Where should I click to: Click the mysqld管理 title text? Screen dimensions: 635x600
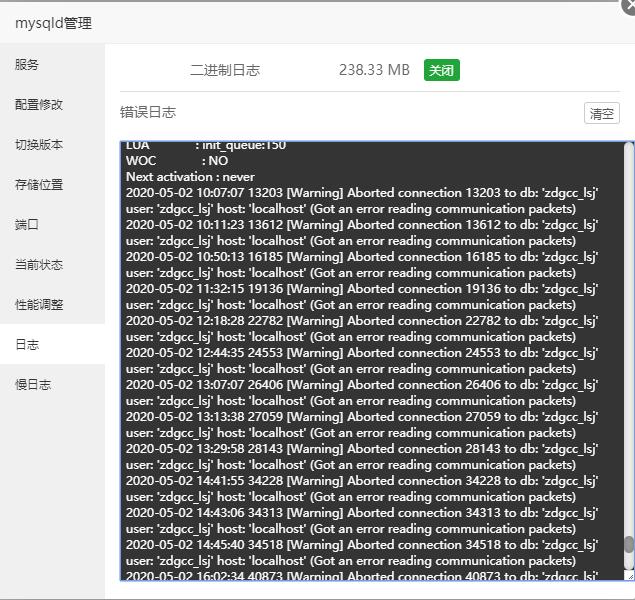pos(53,23)
